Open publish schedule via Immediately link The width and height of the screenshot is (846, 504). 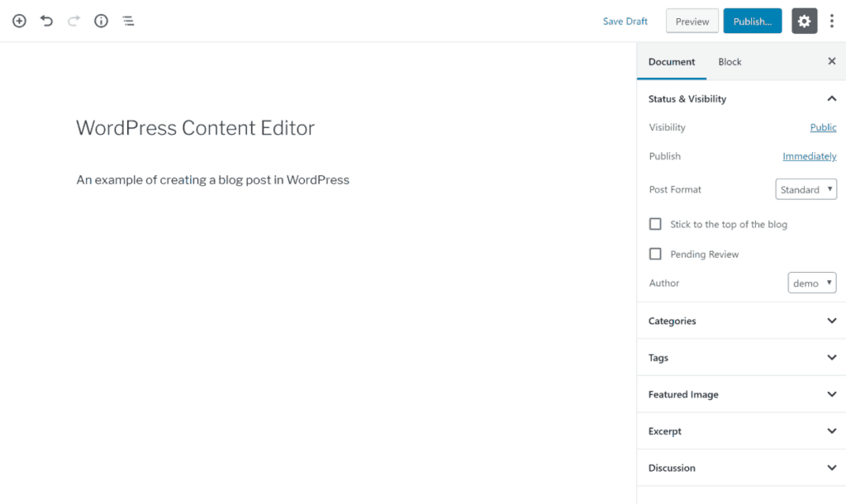[810, 156]
